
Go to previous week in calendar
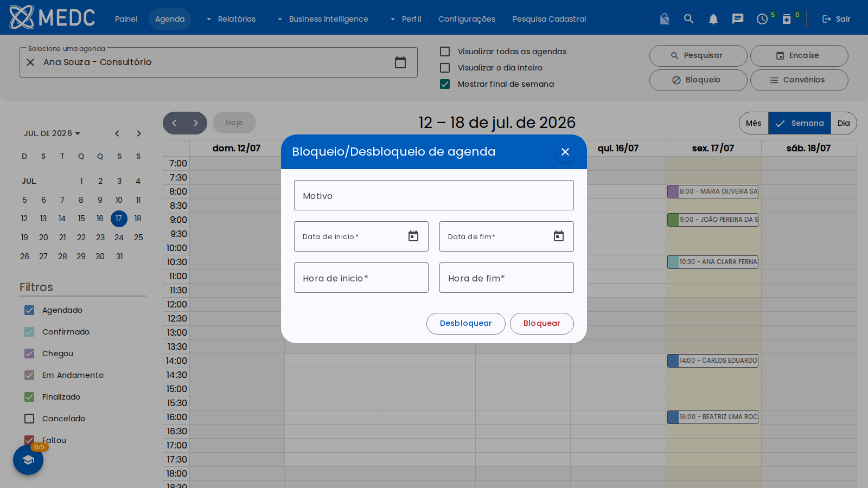pyautogui.click(x=174, y=123)
